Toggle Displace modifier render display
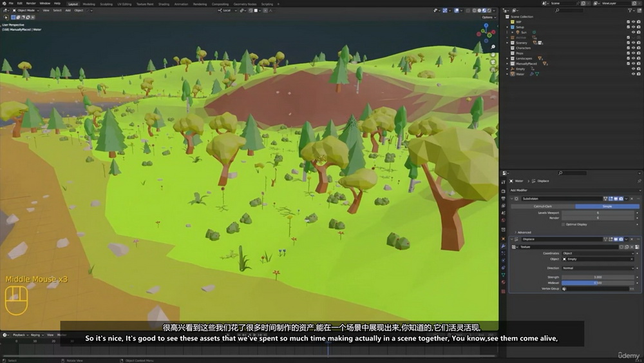The height and width of the screenshot is (363, 644). pyautogui.click(x=621, y=239)
